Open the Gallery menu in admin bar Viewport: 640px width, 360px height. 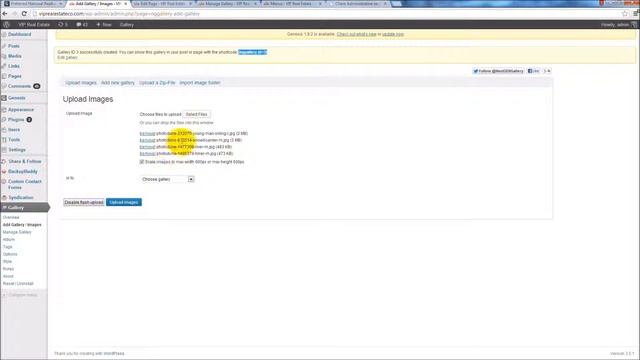tap(127, 24)
